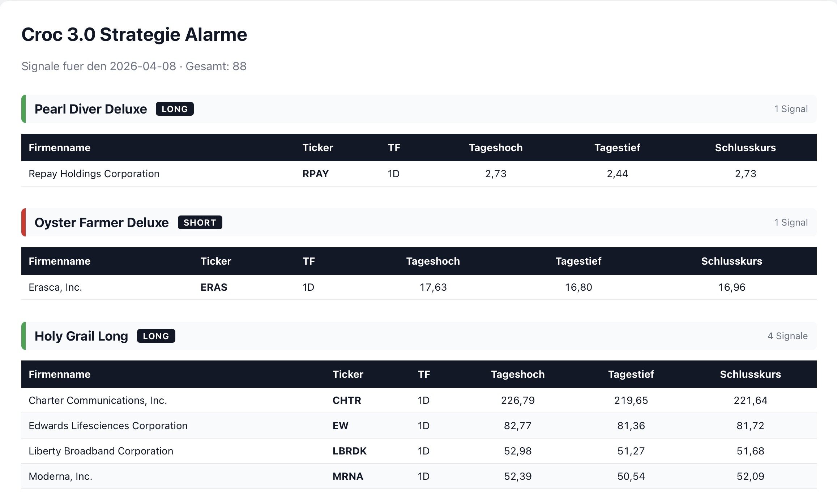Sort Oyster Farmer table by Tageshoch header

433,261
